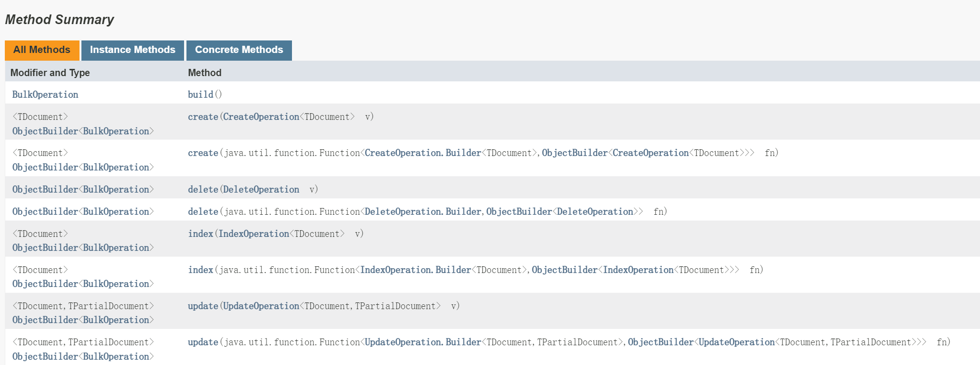This screenshot has height=365, width=980.
Task: Click the delete method link taking a Function fn
Action: coord(203,211)
